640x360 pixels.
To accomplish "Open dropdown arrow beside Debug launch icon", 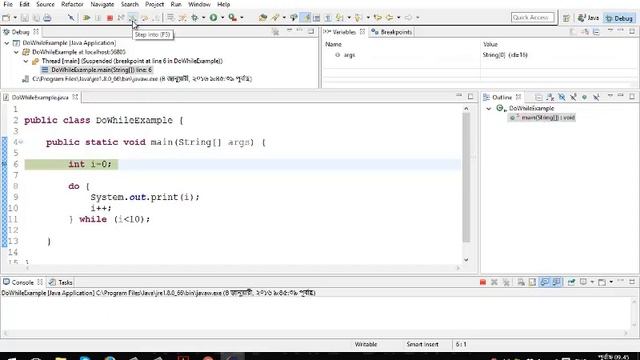I will (x=203, y=18).
